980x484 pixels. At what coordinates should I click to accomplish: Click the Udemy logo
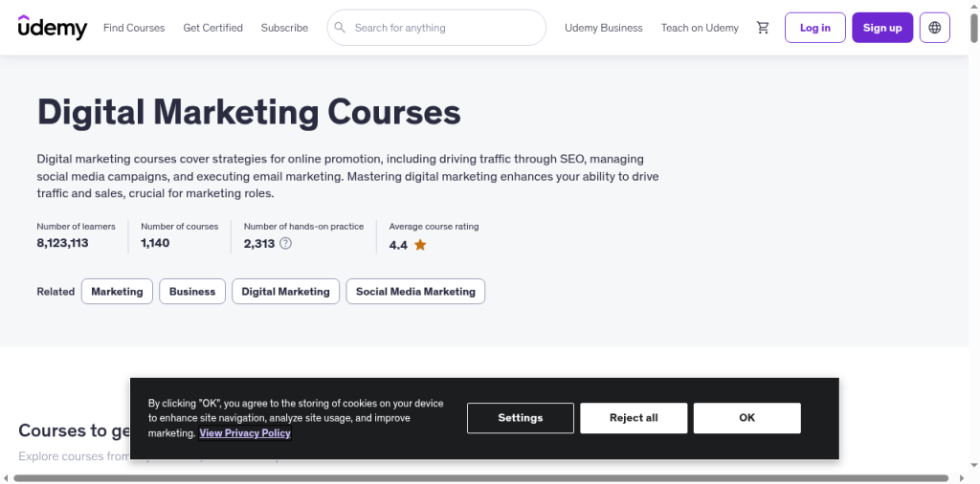(x=53, y=28)
